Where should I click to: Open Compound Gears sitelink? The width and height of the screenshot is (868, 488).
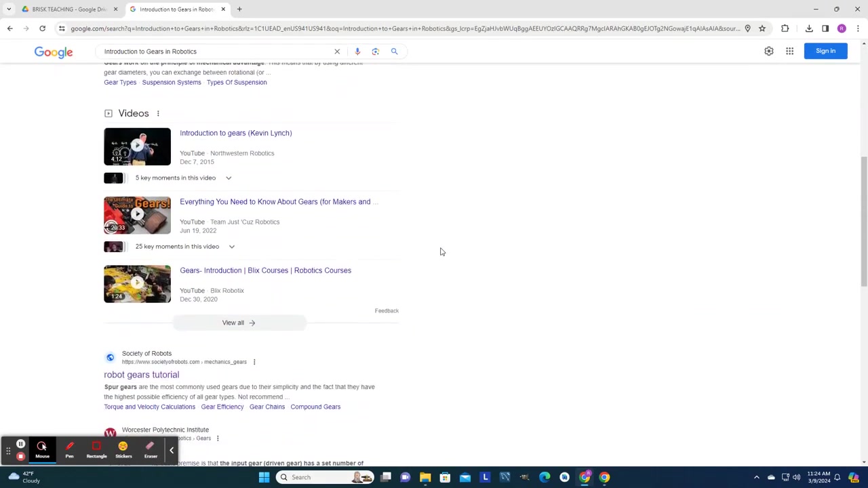click(x=315, y=407)
